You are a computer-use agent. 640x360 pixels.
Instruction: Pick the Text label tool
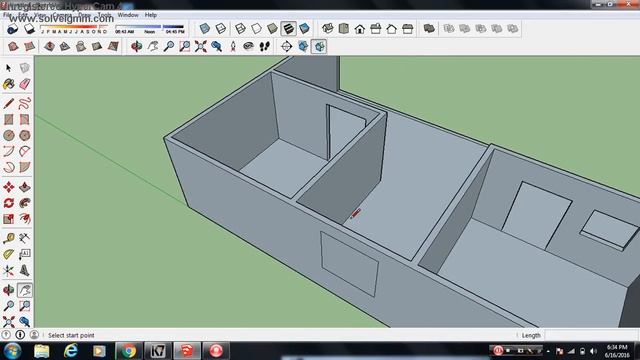(x=24, y=255)
